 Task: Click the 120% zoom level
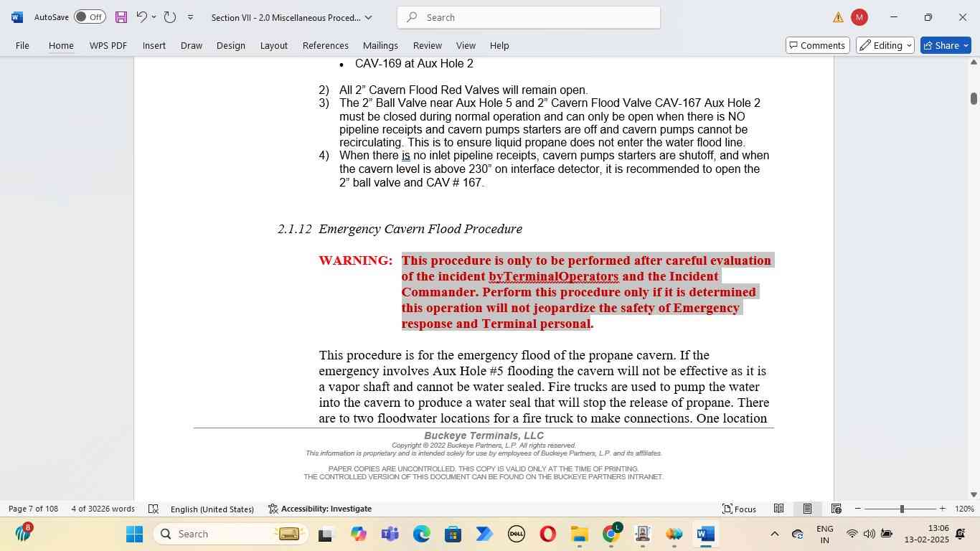click(x=965, y=509)
